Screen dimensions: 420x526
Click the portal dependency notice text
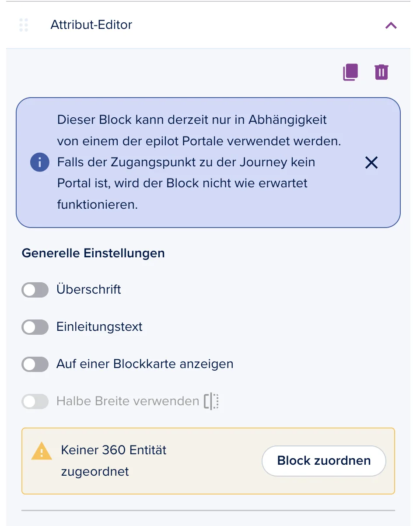click(x=199, y=162)
